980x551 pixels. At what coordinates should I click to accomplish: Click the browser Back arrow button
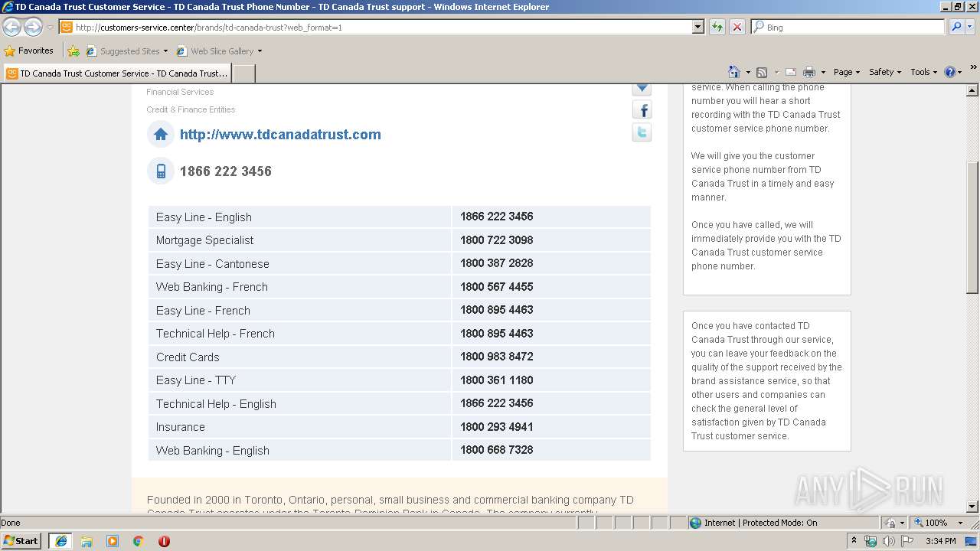[11, 27]
